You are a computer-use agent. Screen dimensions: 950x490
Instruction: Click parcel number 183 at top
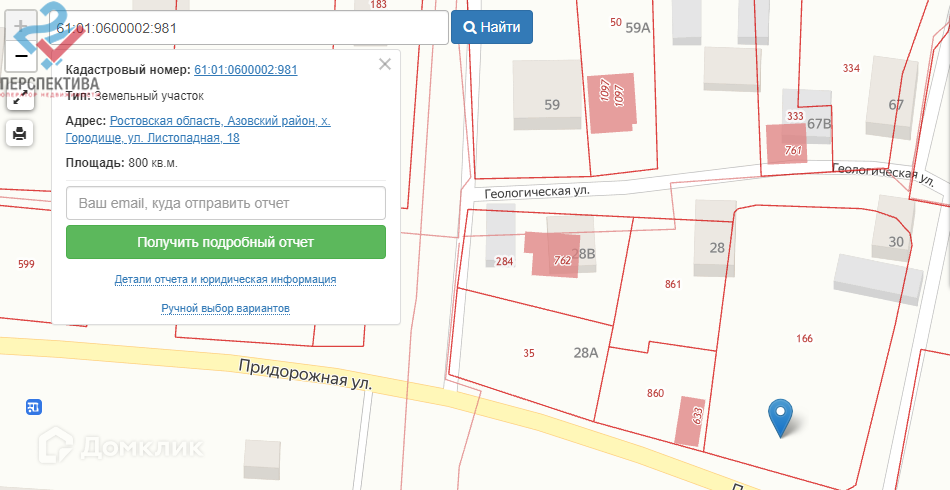point(378,5)
